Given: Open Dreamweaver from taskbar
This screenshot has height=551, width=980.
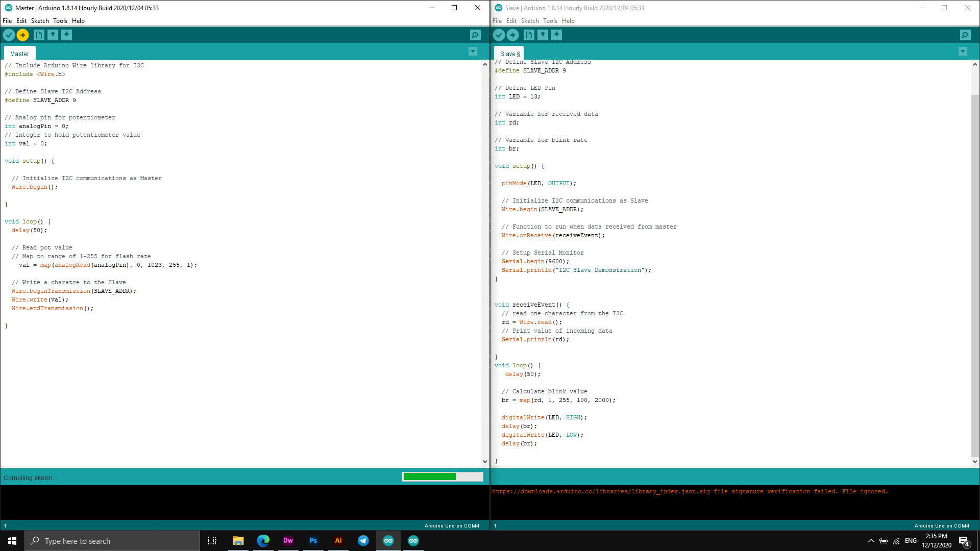Looking at the screenshot, I should click(x=288, y=541).
